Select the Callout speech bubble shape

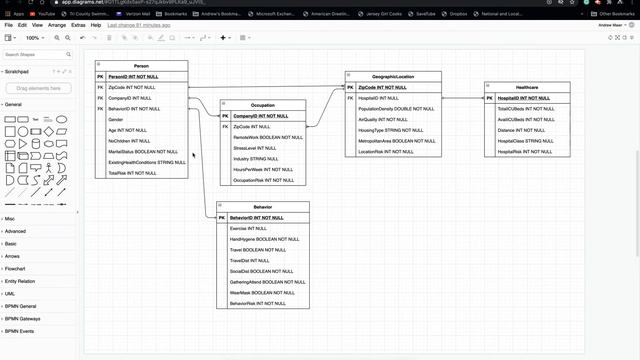(x=36, y=168)
